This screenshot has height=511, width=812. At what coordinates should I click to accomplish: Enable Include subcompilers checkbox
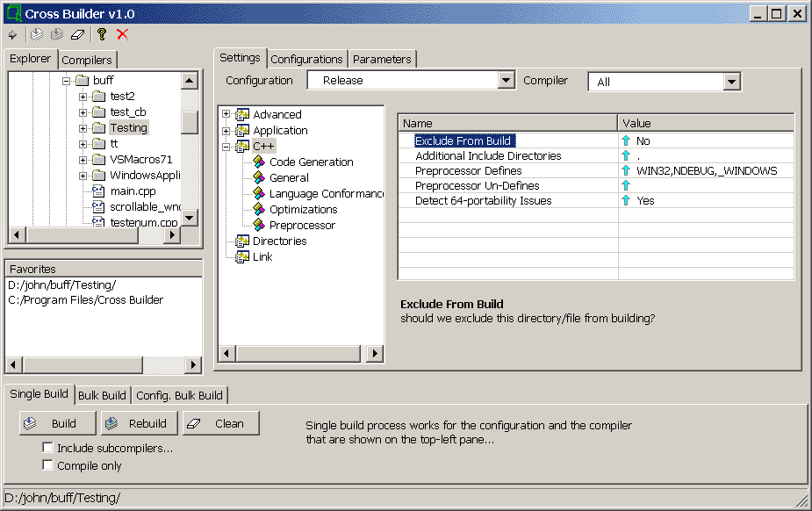tap(48, 449)
